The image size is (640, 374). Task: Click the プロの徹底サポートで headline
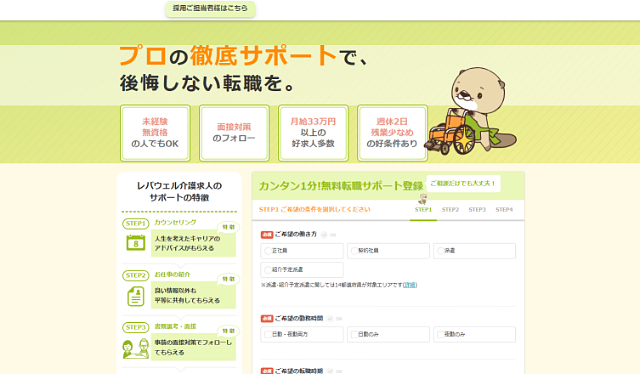(245, 56)
